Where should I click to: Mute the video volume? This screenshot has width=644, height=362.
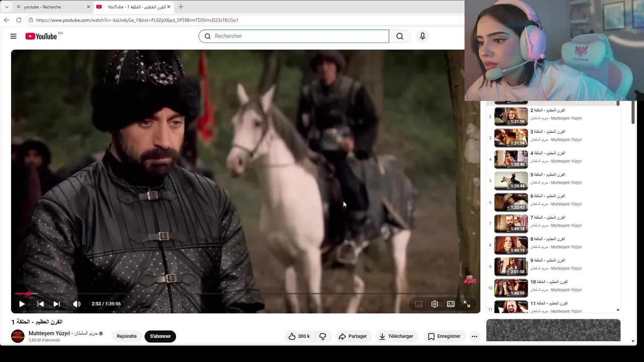(x=76, y=304)
